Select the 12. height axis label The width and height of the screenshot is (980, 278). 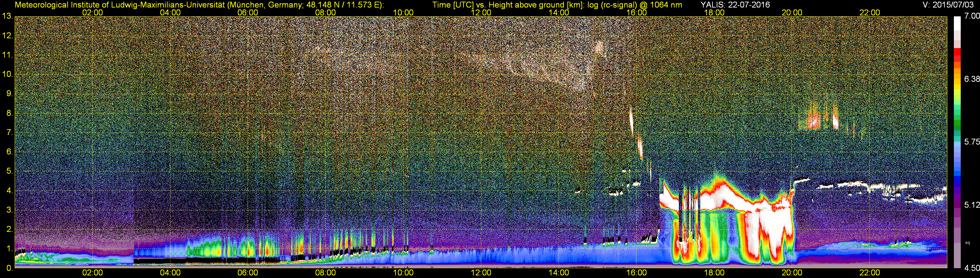[x=7, y=36]
